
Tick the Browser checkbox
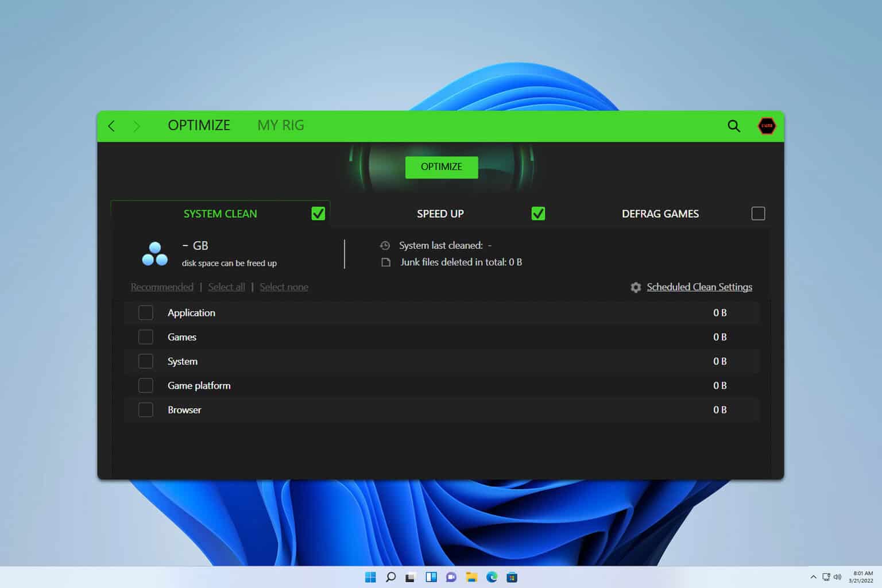pos(146,410)
